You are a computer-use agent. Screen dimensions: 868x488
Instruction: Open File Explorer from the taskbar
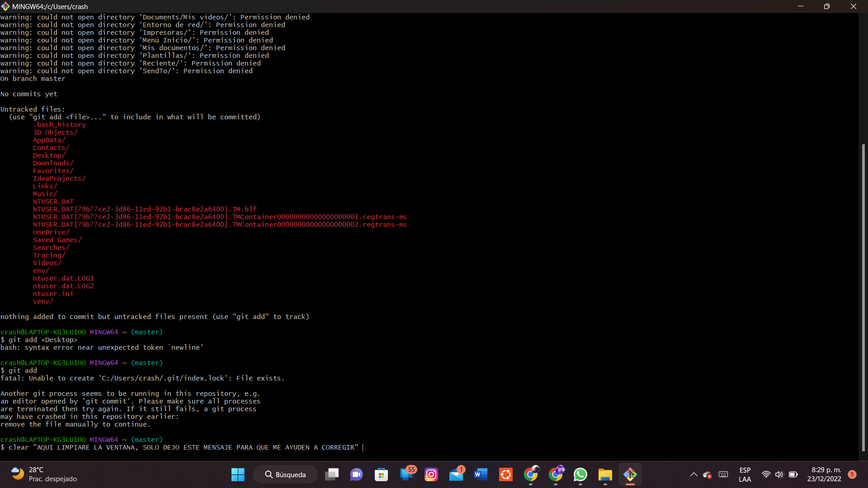point(605,474)
